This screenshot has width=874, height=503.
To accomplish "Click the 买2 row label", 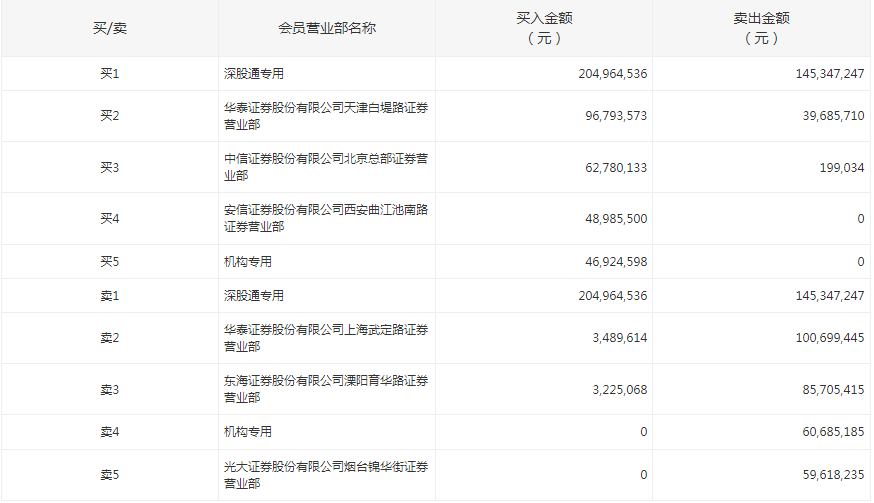I will tap(110, 116).
